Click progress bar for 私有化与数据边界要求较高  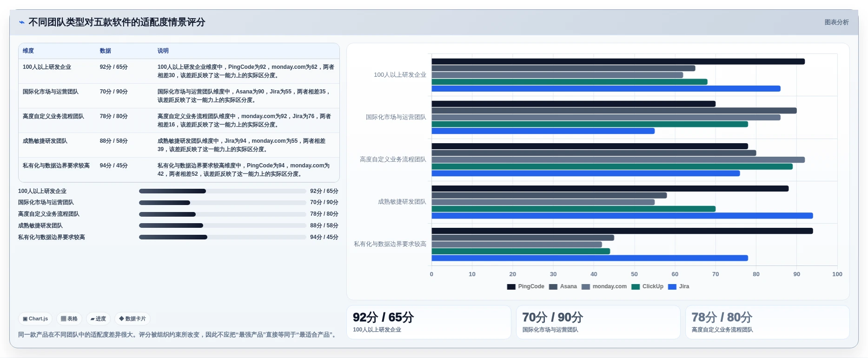pos(222,237)
